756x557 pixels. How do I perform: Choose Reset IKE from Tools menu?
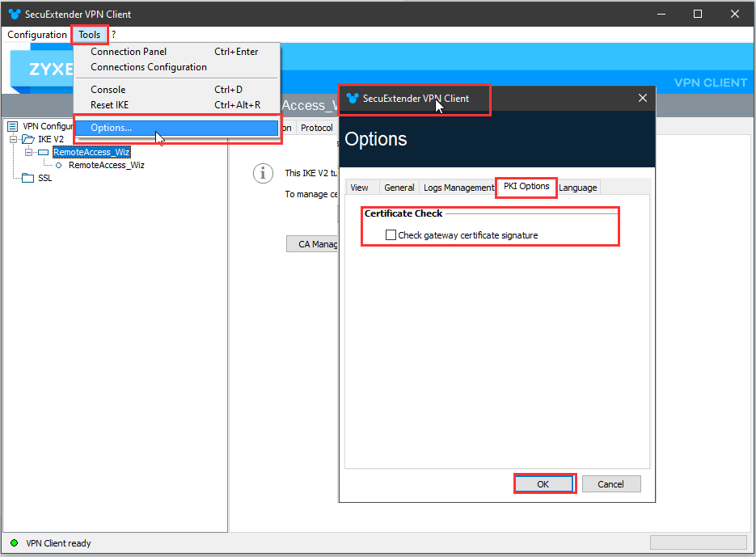[x=109, y=105]
